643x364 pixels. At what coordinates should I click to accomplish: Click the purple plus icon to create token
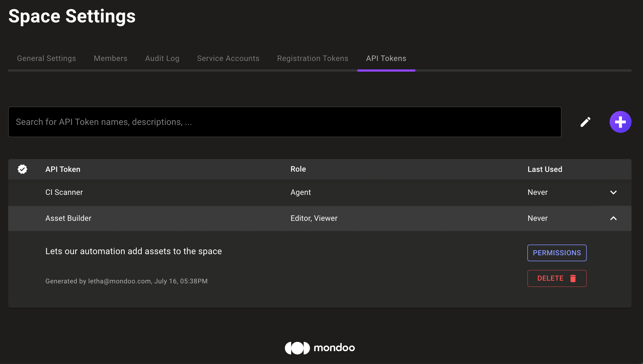[620, 122]
